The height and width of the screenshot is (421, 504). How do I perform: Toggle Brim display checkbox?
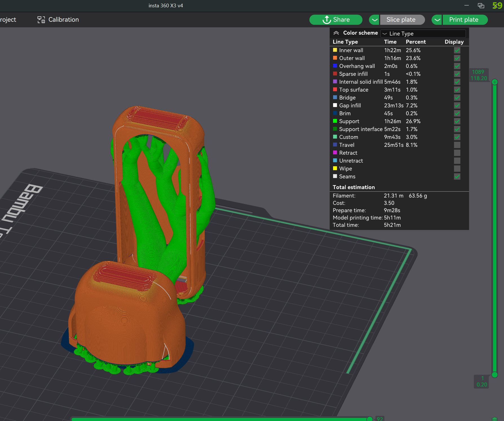click(x=457, y=113)
